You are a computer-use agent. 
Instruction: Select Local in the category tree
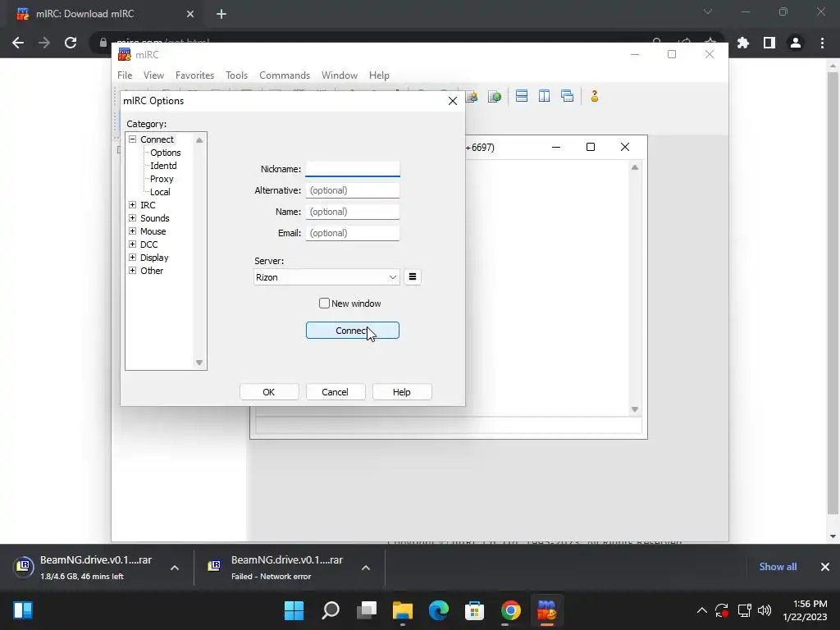(160, 192)
